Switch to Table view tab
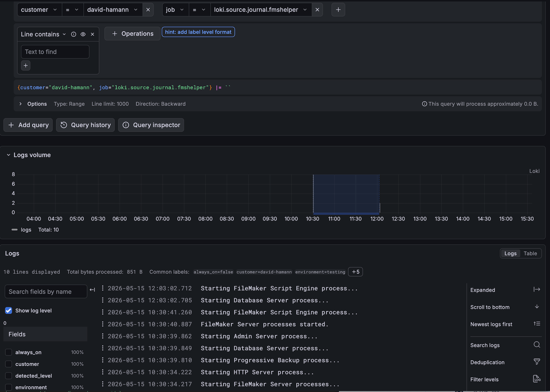The height and width of the screenshot is (392, 550). coord(530,253)
